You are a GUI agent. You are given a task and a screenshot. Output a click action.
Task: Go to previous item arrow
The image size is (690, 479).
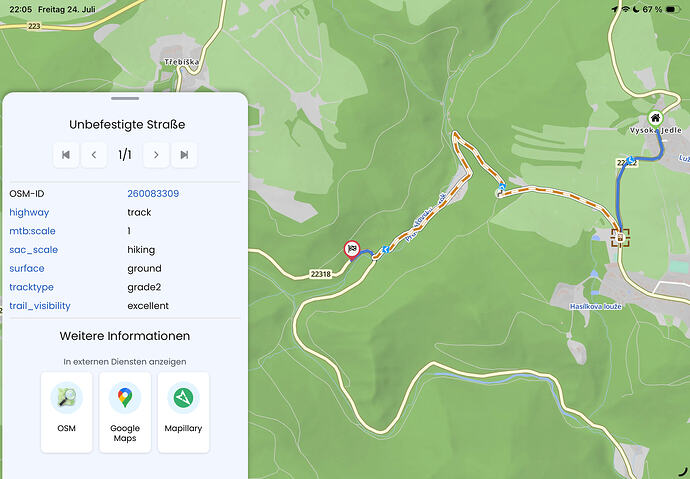click(x=94, y=155)
